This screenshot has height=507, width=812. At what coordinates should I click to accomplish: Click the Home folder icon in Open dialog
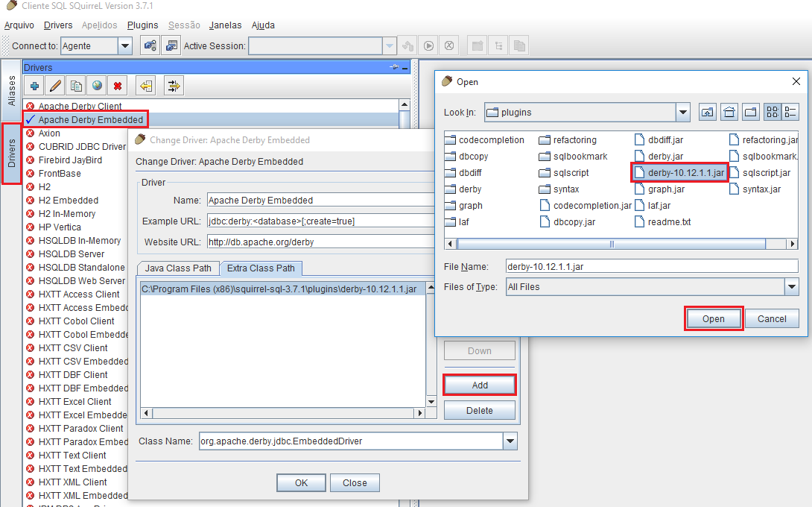(729, 113)
